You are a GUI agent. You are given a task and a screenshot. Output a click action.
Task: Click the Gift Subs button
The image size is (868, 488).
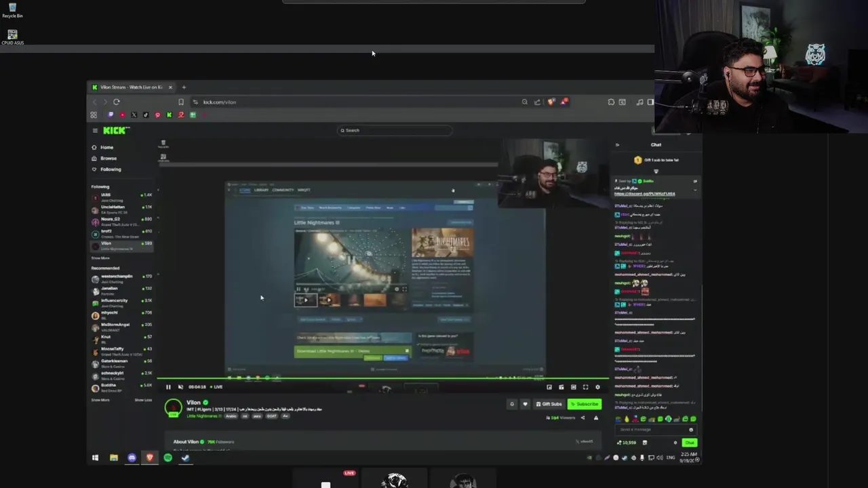tap(549, 404)
